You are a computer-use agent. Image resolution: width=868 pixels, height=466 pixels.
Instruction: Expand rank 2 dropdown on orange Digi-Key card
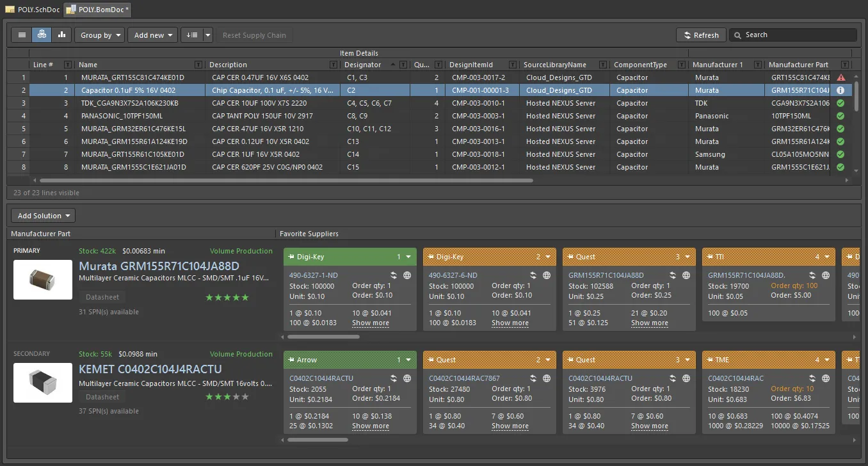(x=548, y=257)
